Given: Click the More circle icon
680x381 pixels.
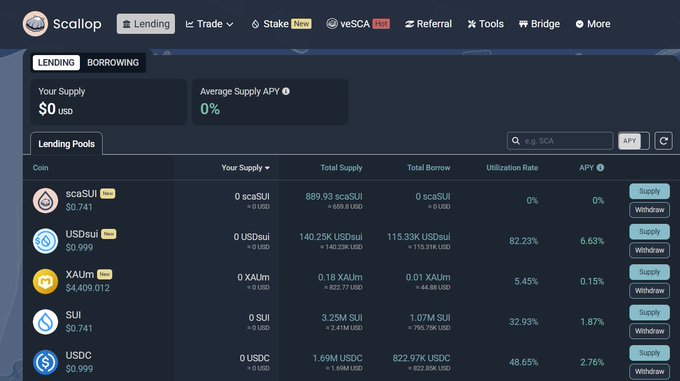Looking at the screenshot, I should click(579, 24).
